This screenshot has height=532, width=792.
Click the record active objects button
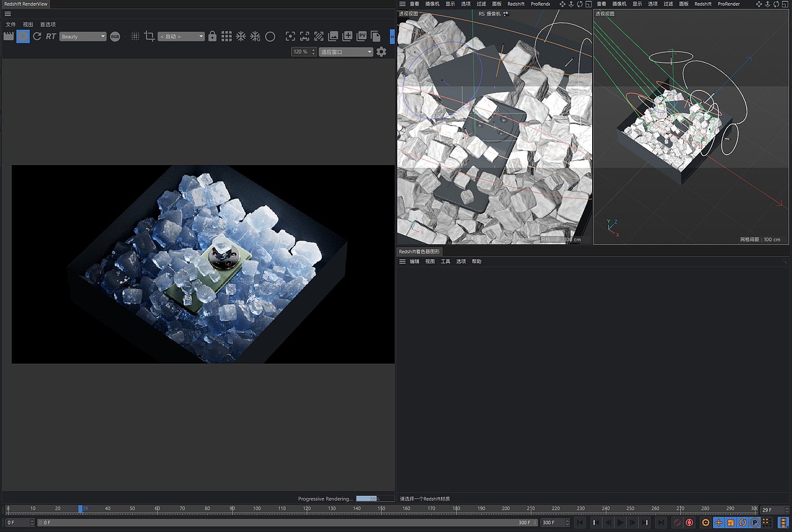click(x=678, y=523)
